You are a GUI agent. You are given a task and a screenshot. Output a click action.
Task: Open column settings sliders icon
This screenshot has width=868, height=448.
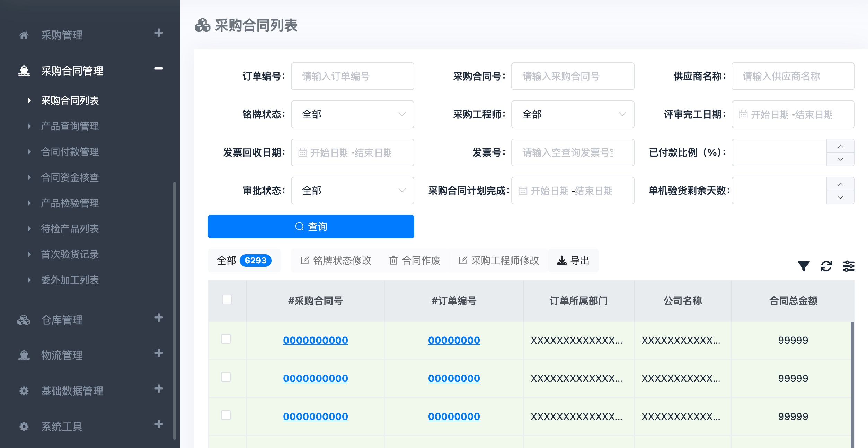(x=848, y=266)
